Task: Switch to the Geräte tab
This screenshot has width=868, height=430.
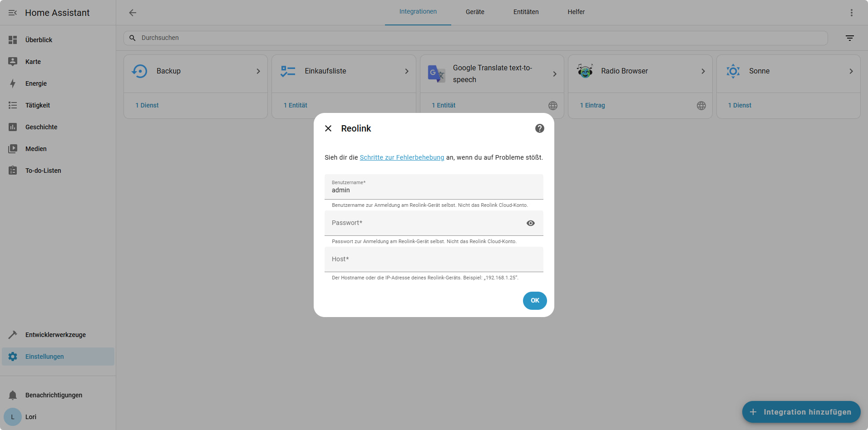Action: pos(475,12)
